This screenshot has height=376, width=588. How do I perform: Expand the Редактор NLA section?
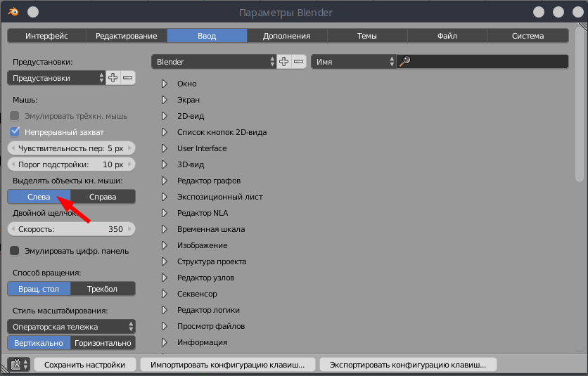pos(165,213)
